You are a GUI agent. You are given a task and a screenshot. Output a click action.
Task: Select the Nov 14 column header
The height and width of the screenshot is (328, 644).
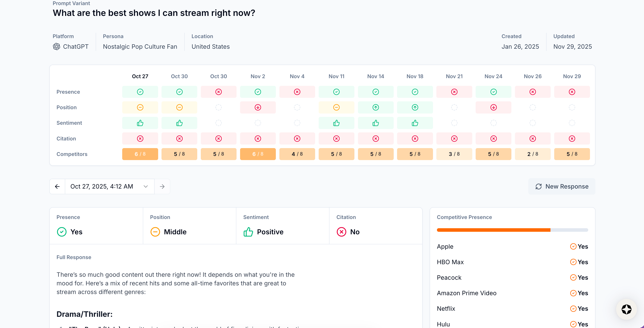coord(375,76)
